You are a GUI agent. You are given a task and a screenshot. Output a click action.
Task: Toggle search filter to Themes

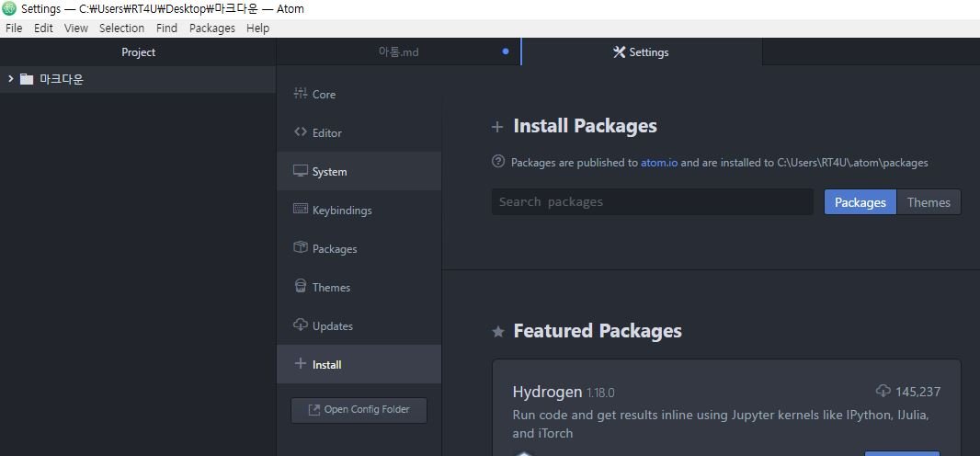point(929,202)
